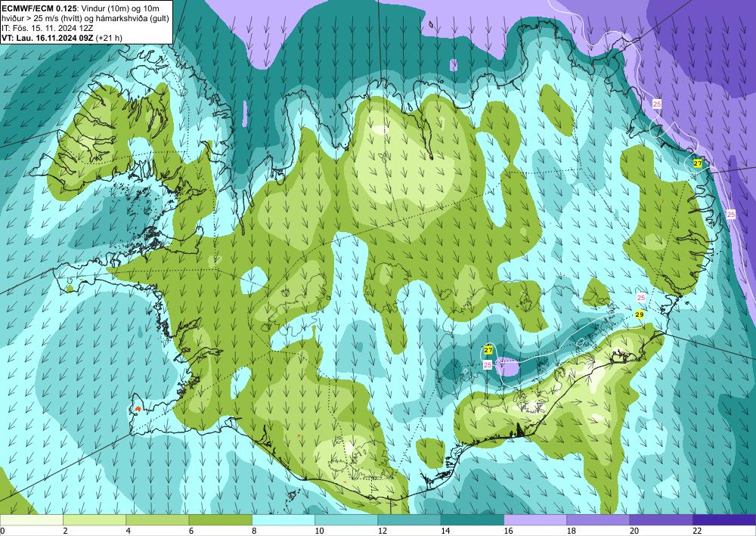Select the 10–12 m/s light teal legend swatch
Image resolution: width=756 pixels, height=536 pixels.
[346, 519]
